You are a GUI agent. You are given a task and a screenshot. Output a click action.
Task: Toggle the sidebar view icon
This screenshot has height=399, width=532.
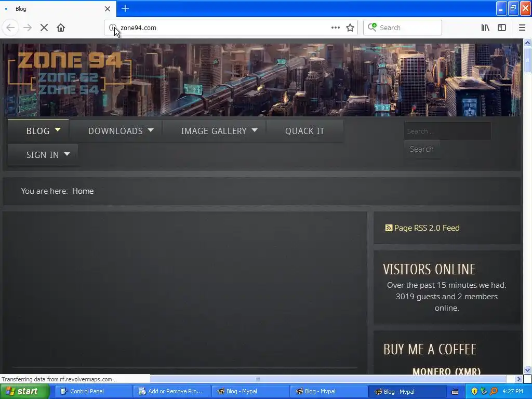click(502, 28)
